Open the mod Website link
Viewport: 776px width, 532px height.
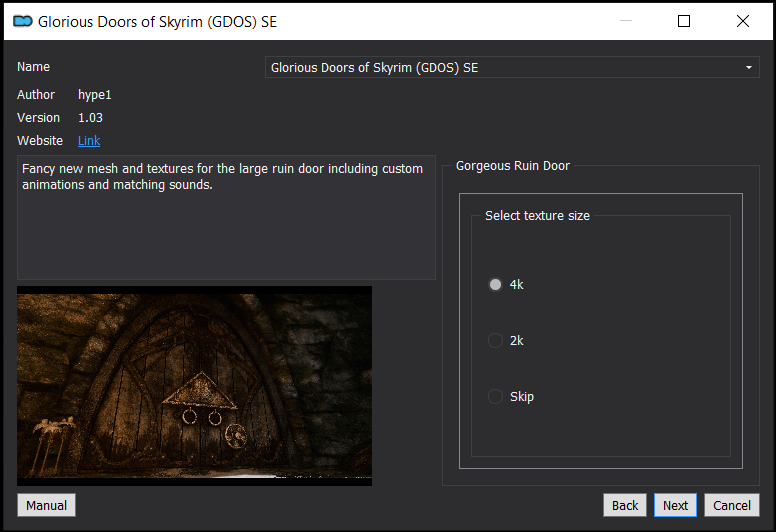point(89,141)
